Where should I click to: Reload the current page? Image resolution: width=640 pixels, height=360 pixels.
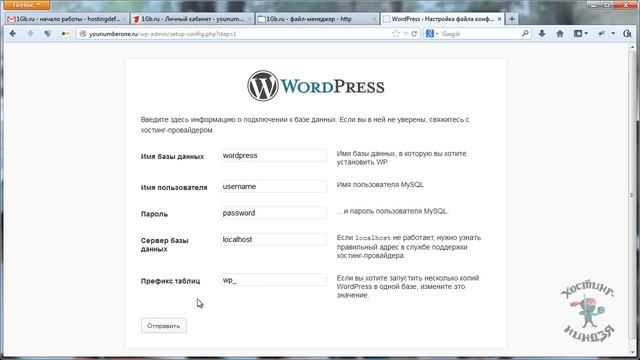coord(414,34)
